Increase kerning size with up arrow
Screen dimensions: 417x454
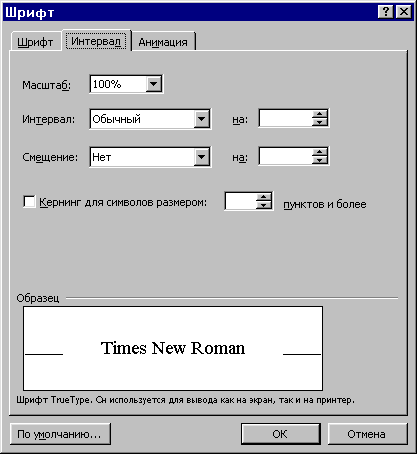point(264,197)
